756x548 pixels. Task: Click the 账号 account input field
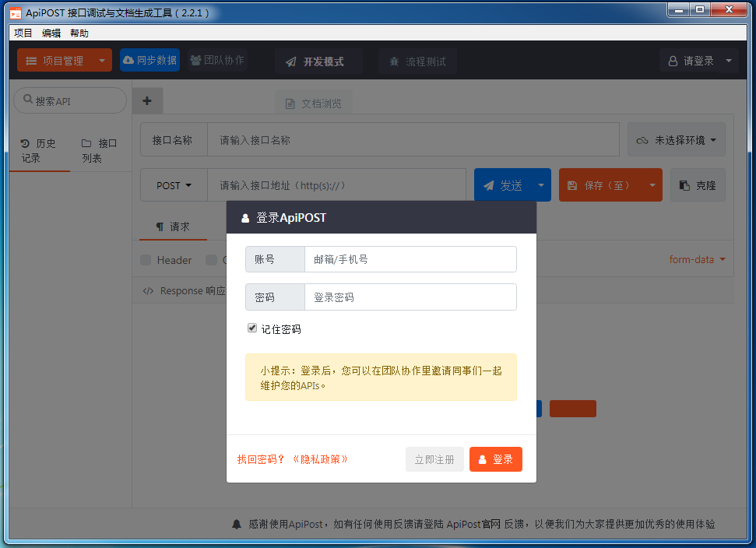pos(410,259)
